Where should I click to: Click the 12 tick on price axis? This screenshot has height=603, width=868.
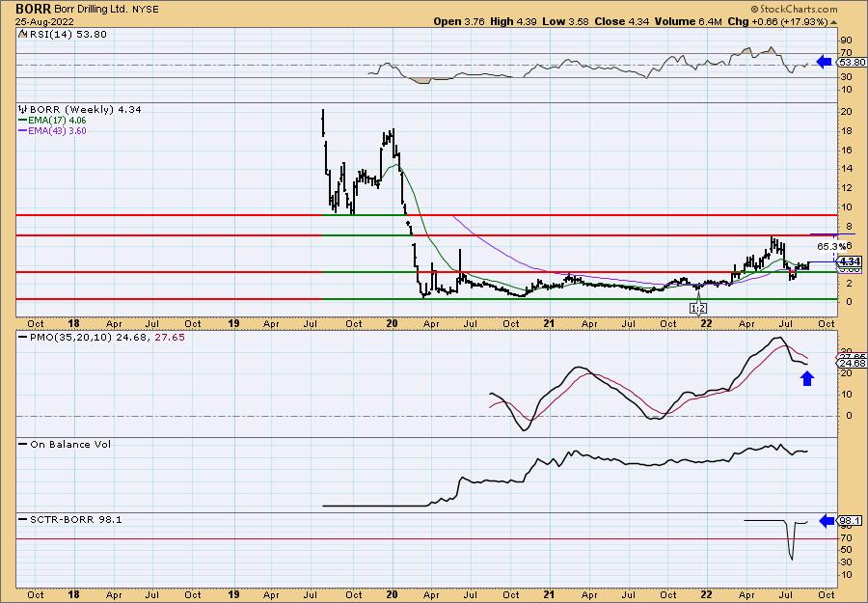click(x=847, y=188)
